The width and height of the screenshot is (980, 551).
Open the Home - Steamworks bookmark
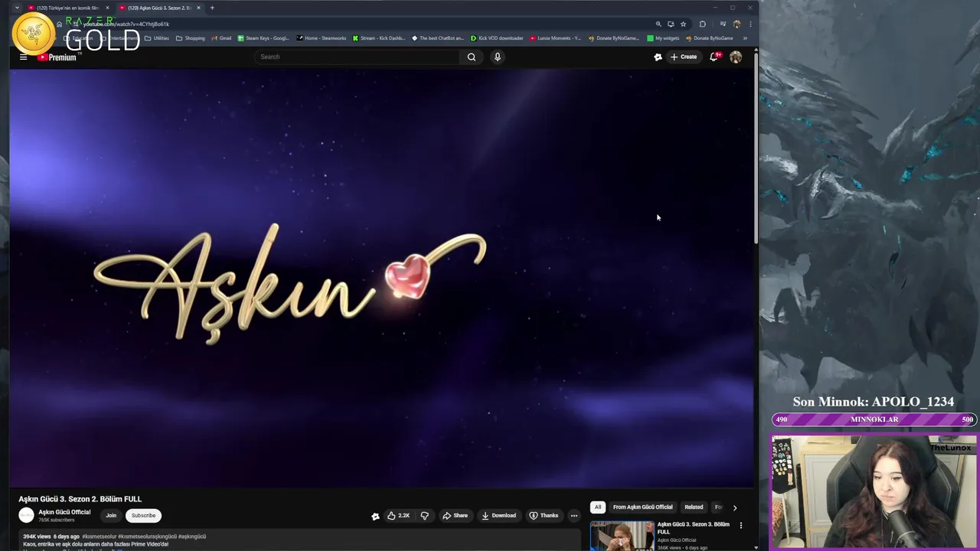322,38
